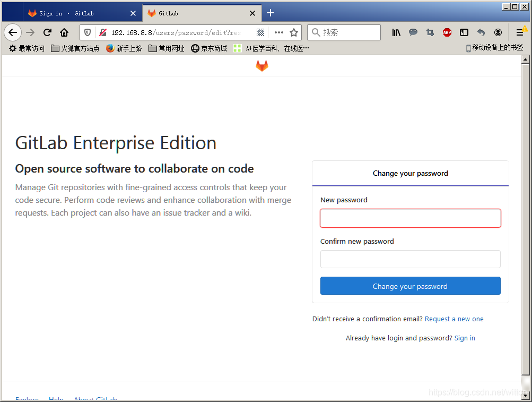Show insecure connection info padlock
Viewport: 532px width, 402px height.
tap(103, 32)
